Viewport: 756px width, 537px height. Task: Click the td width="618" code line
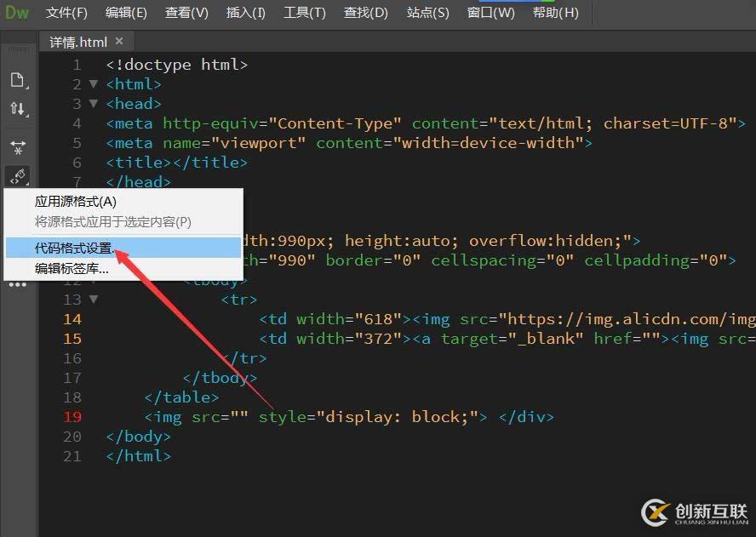[x=507, y=319]
